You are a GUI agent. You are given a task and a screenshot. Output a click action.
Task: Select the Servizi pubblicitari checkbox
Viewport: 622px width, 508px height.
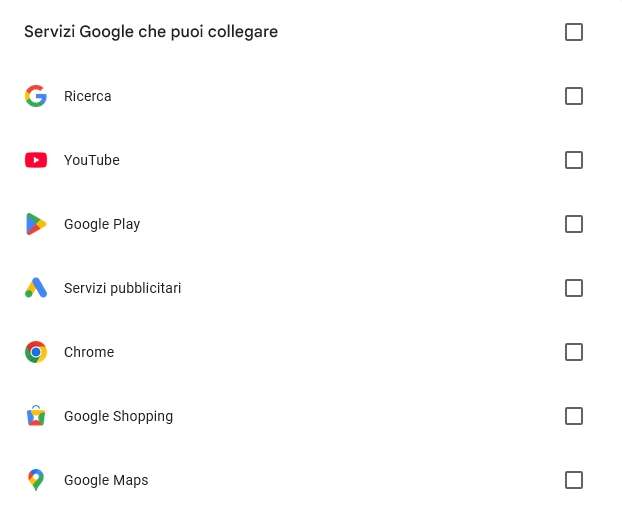click(x=574, y=288)
